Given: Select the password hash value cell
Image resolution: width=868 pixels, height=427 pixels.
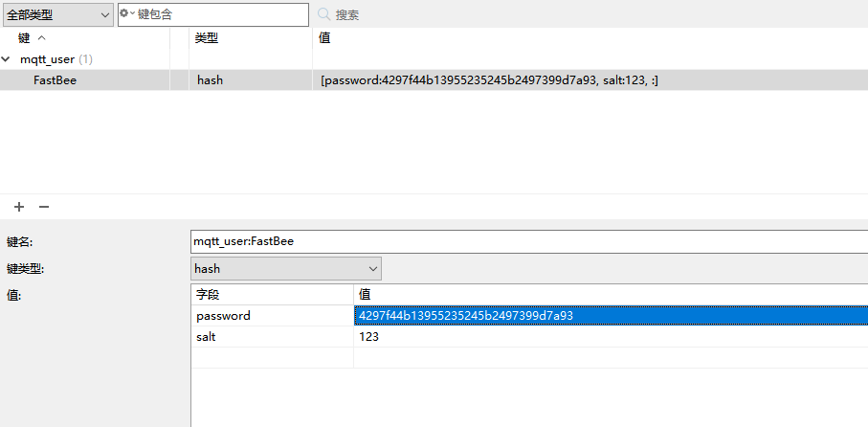Looking at the screenshot, I should click(611, 316).
